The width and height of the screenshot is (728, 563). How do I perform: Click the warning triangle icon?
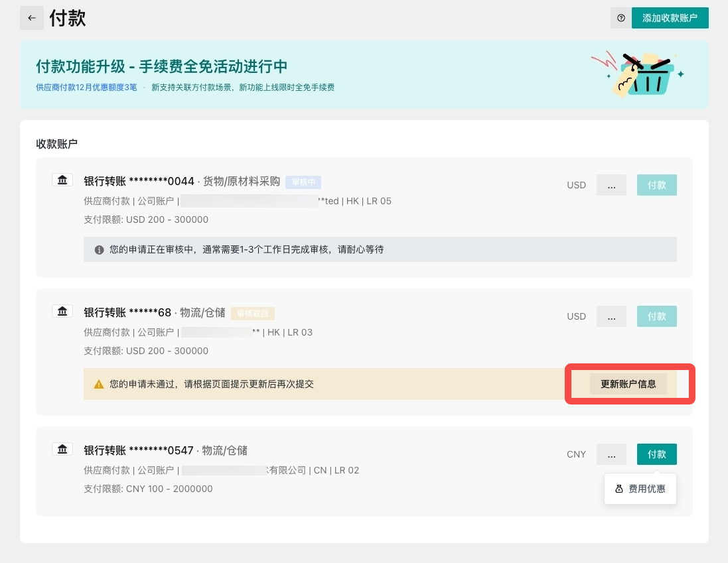click(99, 384)
